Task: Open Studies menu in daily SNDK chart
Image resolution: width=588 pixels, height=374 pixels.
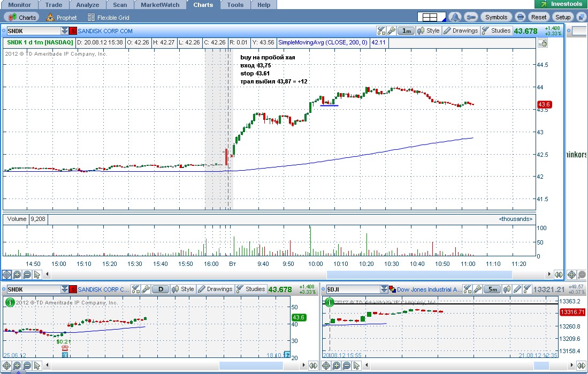Action: tap(250, 289)
